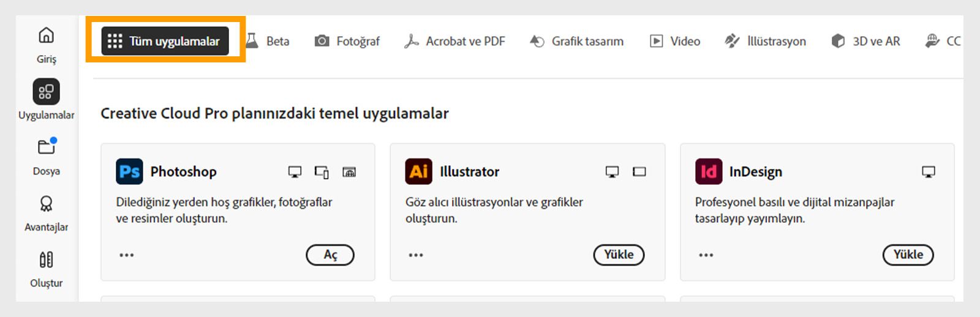Open the Avantajlar badge icon in sidebar
This screenshot has width=980, height=317.
46,203
